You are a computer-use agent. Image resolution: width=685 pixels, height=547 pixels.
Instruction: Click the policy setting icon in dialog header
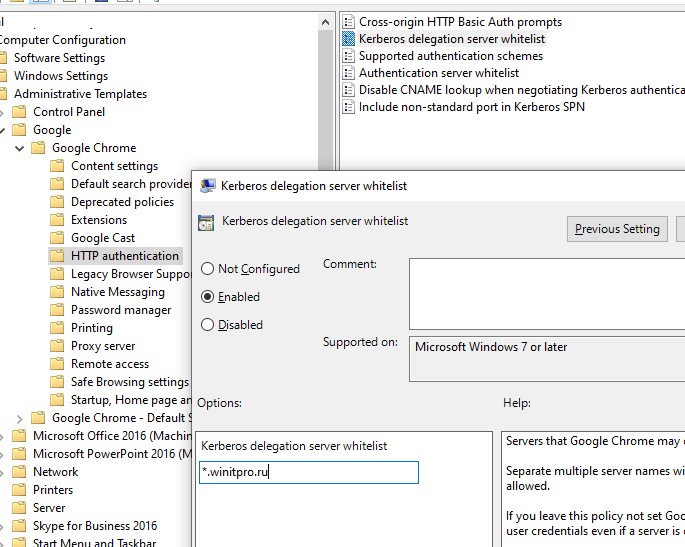click(x=206, y=222)
